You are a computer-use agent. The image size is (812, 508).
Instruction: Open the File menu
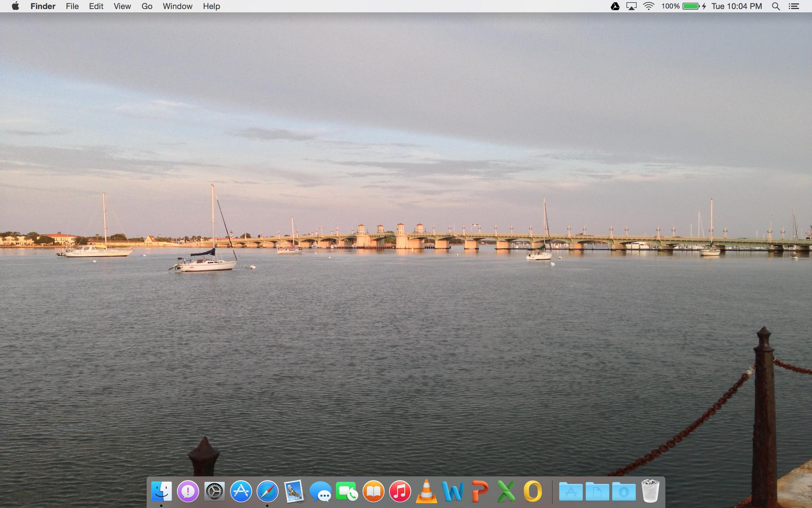pyautogui.click(x=72, y=6)
